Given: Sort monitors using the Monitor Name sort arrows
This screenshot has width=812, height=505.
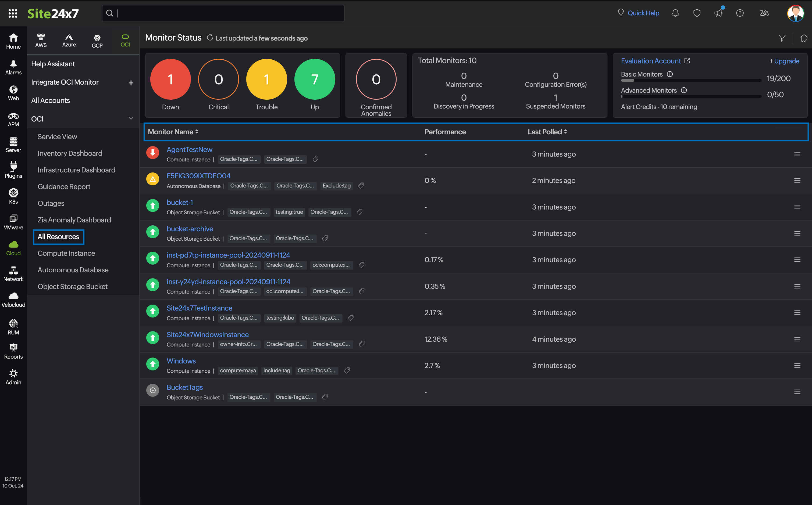Looking at the screenshot, I should pyautogui.click(x=197, y=132).
